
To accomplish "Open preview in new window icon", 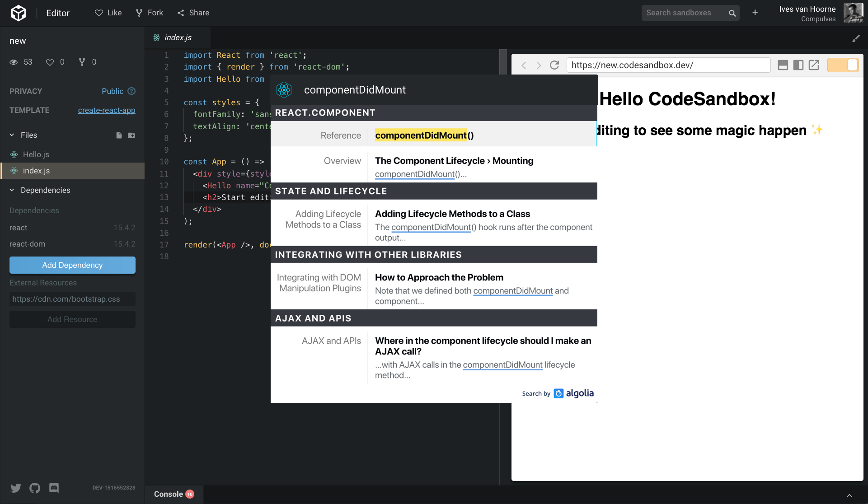I will pos(814,65).
